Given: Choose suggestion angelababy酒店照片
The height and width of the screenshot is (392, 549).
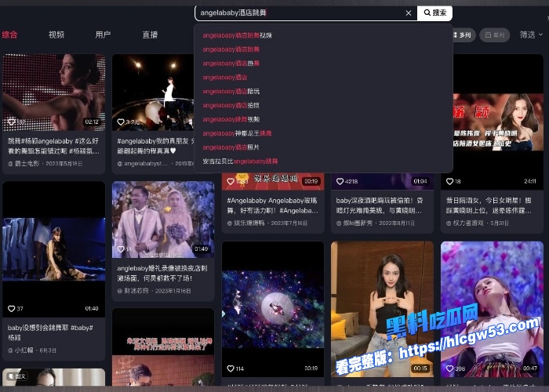Looking at the screenshot, I should click(231, 147).
